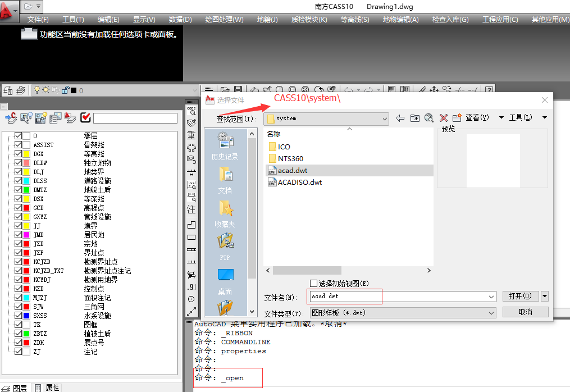Create new folder in file dialog
The width and height of the screenshot is (570, 392).
(x=457, y=118)
